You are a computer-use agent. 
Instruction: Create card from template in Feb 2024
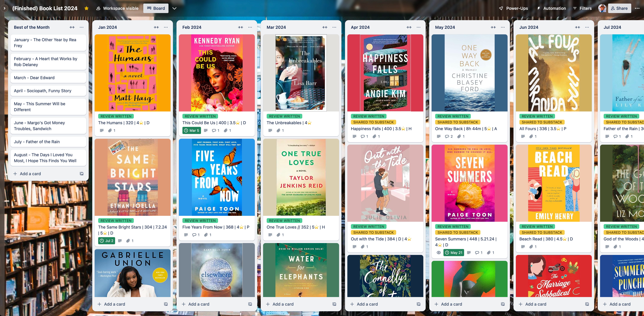250,304
